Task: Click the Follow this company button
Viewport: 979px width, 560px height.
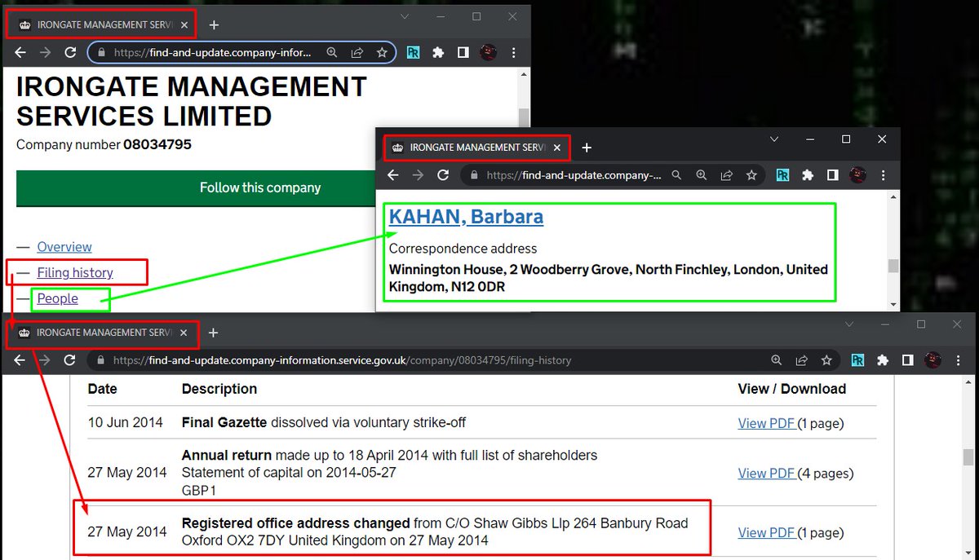Action: [260, 187]
